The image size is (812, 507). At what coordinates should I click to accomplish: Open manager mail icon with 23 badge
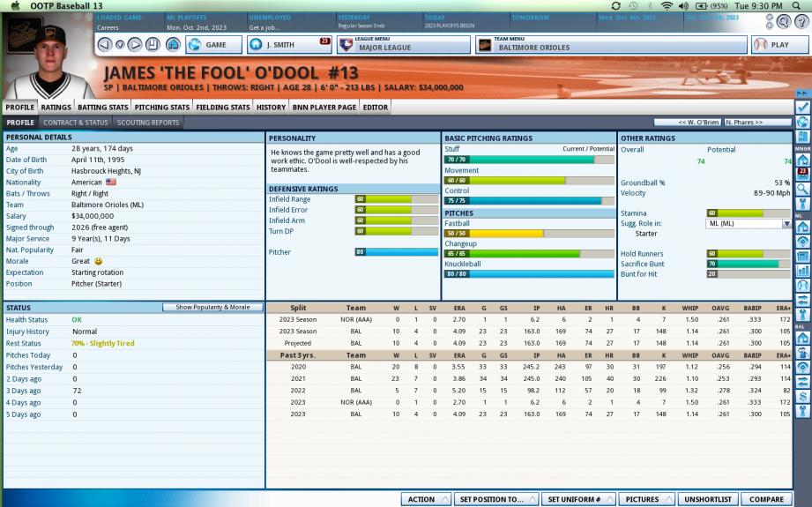tap(802, 173)
